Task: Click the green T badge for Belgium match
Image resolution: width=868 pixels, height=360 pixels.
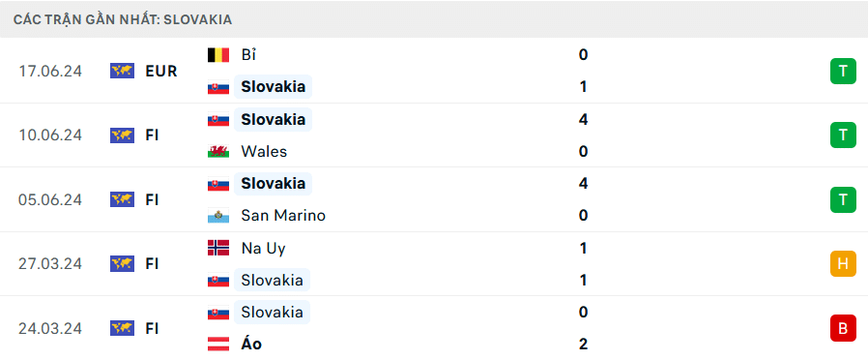Action: [843, 71]
